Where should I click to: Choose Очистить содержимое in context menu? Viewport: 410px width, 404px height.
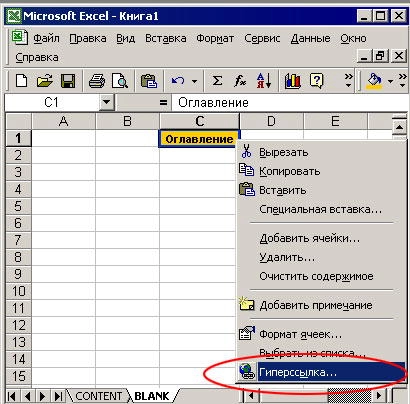321,276
